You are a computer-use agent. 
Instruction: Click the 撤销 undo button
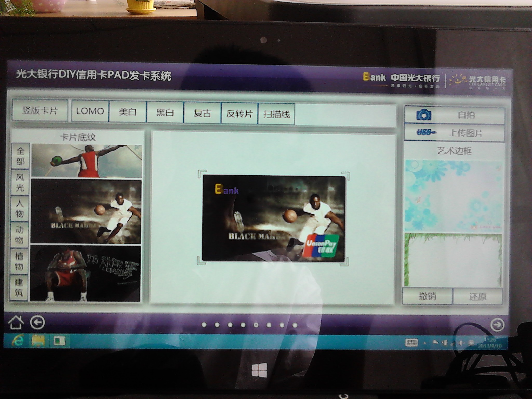pos(427,296)
